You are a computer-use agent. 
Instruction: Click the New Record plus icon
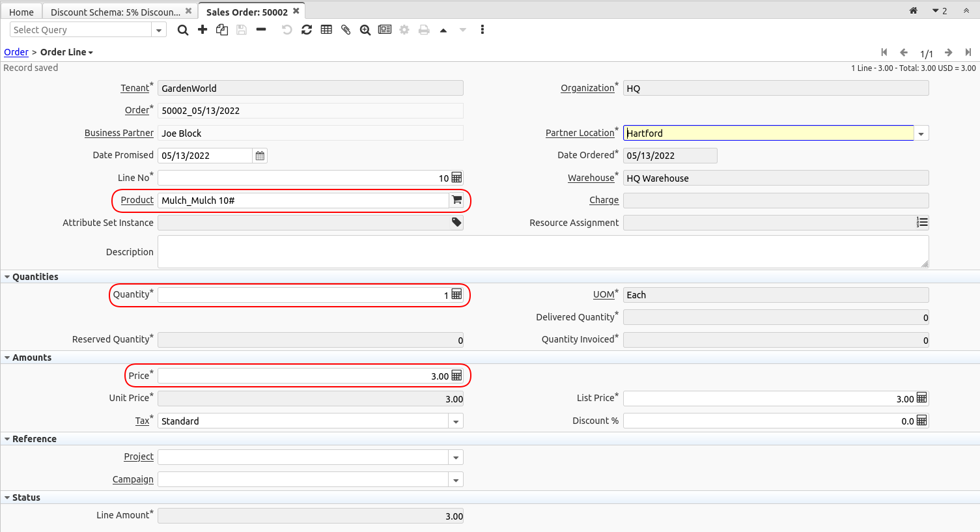point(203,30)
